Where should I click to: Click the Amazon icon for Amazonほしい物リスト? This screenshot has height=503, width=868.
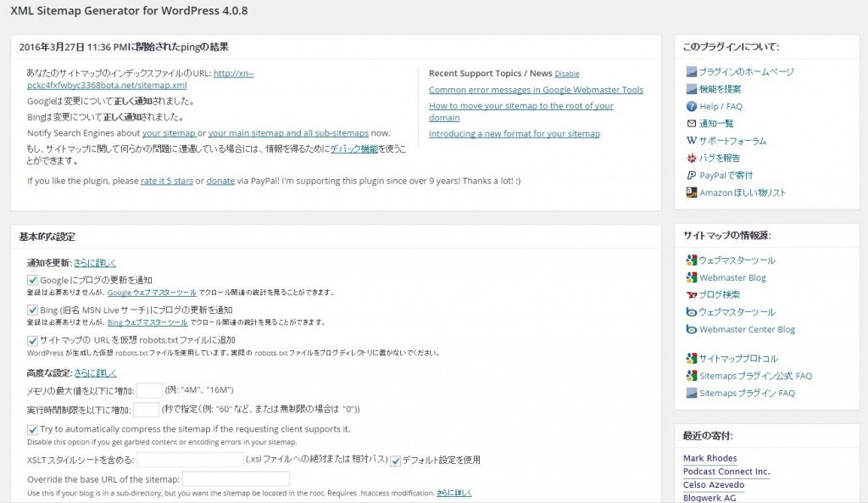click(x=692, y=193)
